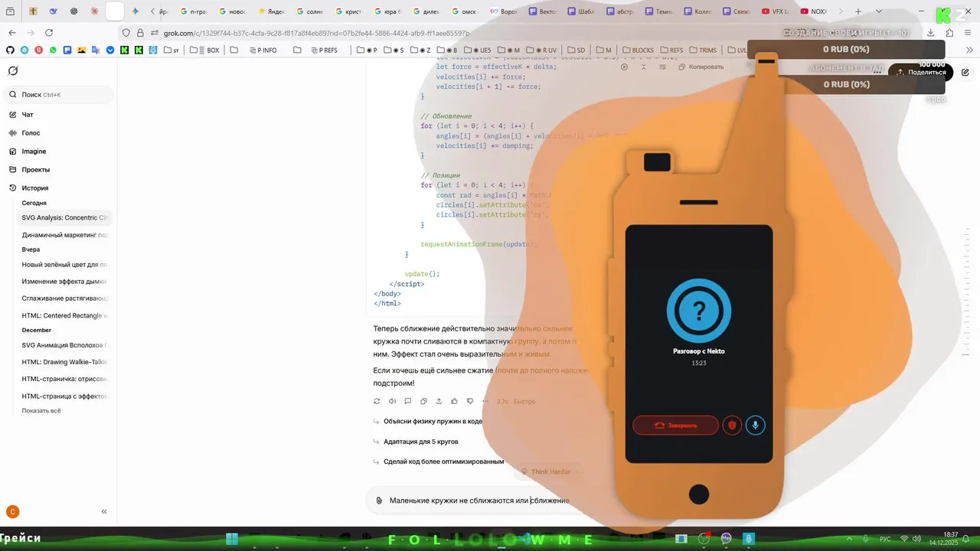Open the 'BLOCKS' bookmark folder
This screenshot has width=980, height=551.
coord(637,51)
